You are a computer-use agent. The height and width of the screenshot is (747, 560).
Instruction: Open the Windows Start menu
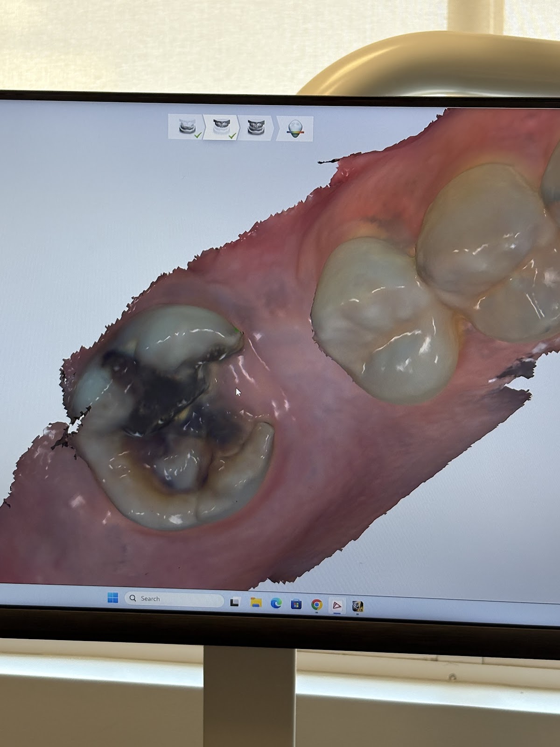click(x=113, y=598)
